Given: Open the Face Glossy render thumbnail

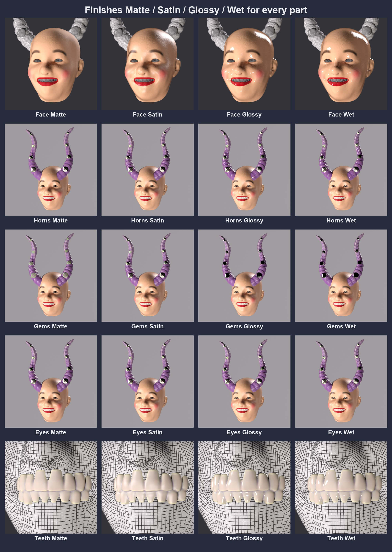Looking at the screenshot, I should [244, 64].
